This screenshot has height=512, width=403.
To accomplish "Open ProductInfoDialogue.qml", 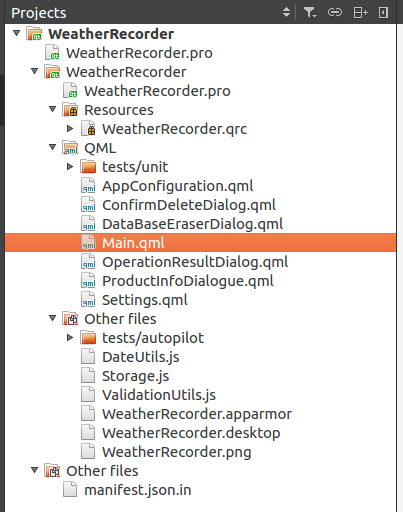I will click(x=188, y=281).
